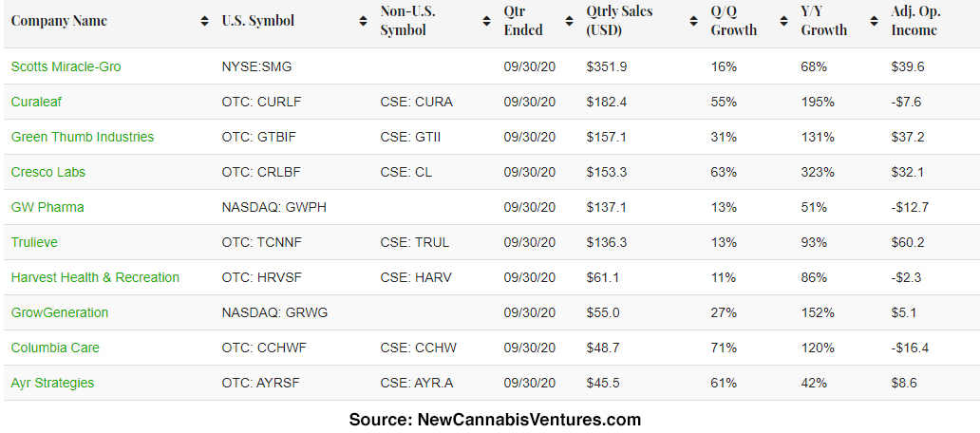980x433 pixels.
Task: Sort by Qtrly Sales (USD) arrow icon
Action: [693, 21]
